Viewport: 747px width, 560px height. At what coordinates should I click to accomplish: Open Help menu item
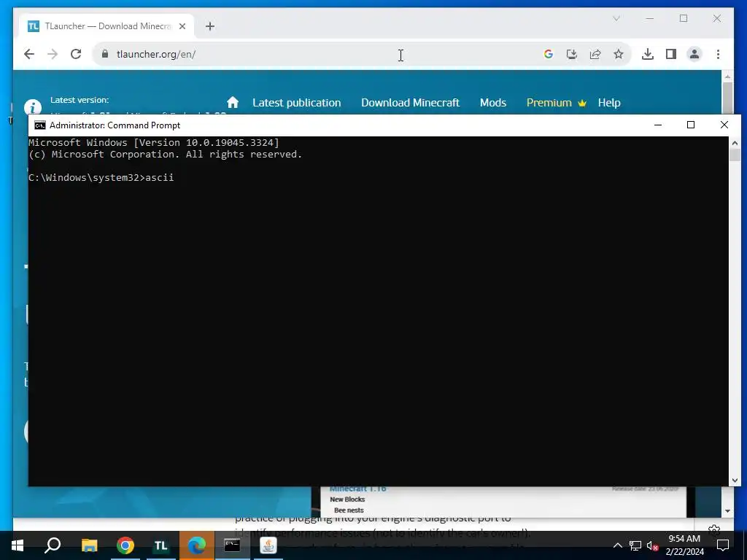609,103
